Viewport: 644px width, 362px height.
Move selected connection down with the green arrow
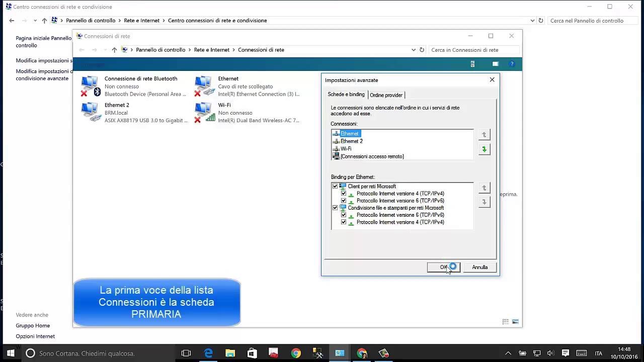[484, 149]
